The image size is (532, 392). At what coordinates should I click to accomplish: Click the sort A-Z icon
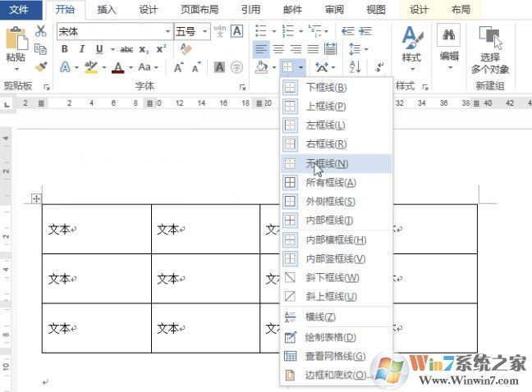[355, 67]
